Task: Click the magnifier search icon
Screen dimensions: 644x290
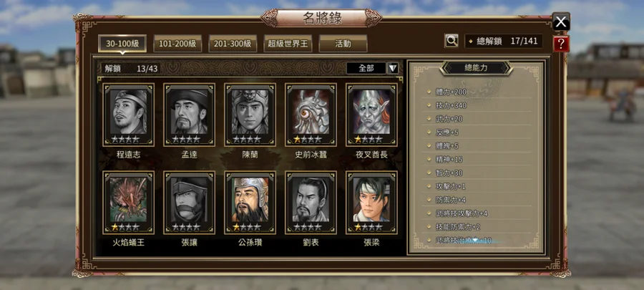Action: point(452,41)
